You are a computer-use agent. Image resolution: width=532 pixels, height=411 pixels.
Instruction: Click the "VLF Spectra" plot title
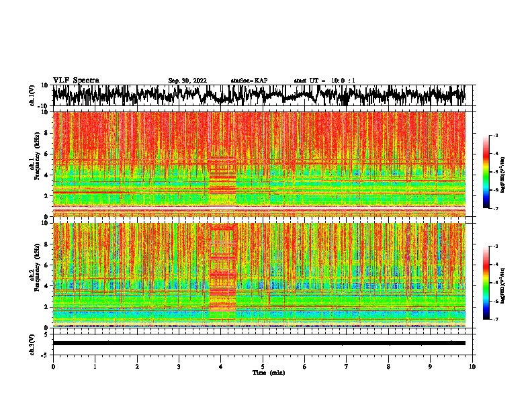click(x=76, y=81)
